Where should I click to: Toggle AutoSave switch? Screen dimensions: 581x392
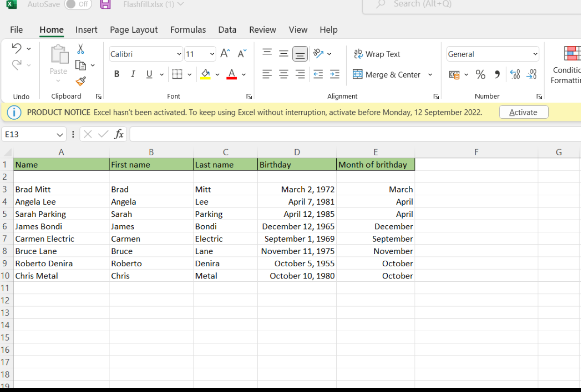pyautogui.click(x=78, y=4)
